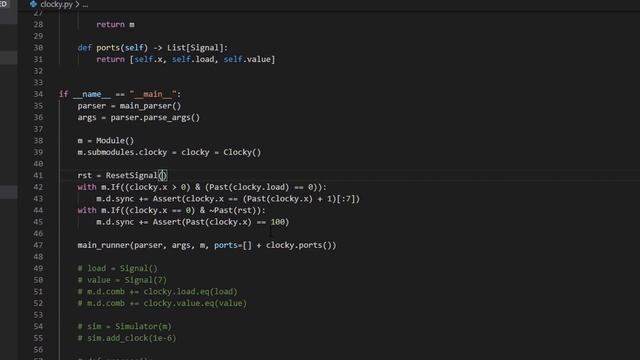Click line number 47 in gutter
Image resolution: width=640 pixels, height=360 pixels.
(38, 245)
